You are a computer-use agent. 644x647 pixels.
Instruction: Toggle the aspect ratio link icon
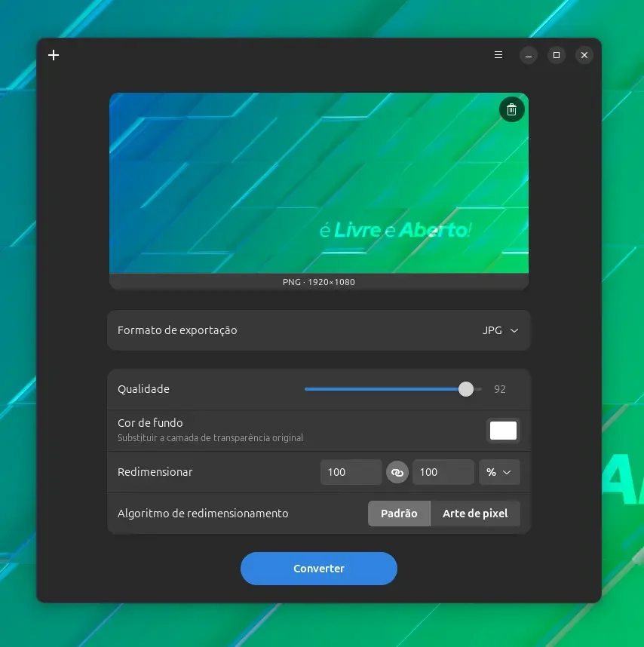coord(397,472)
